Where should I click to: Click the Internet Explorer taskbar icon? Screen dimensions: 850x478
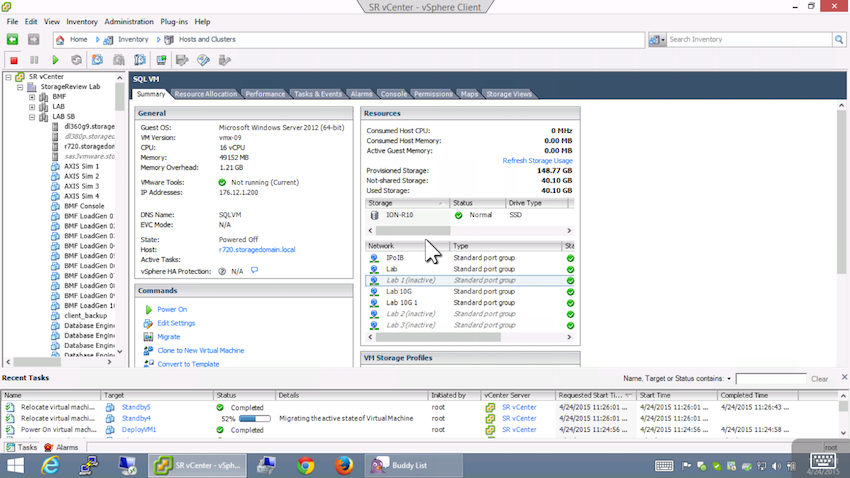click(x=50, y=466)
